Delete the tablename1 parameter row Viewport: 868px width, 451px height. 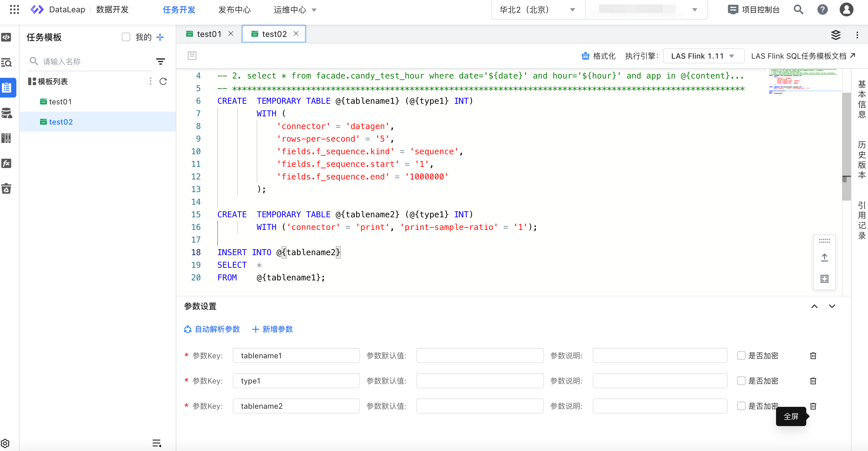tap(813, 355)
